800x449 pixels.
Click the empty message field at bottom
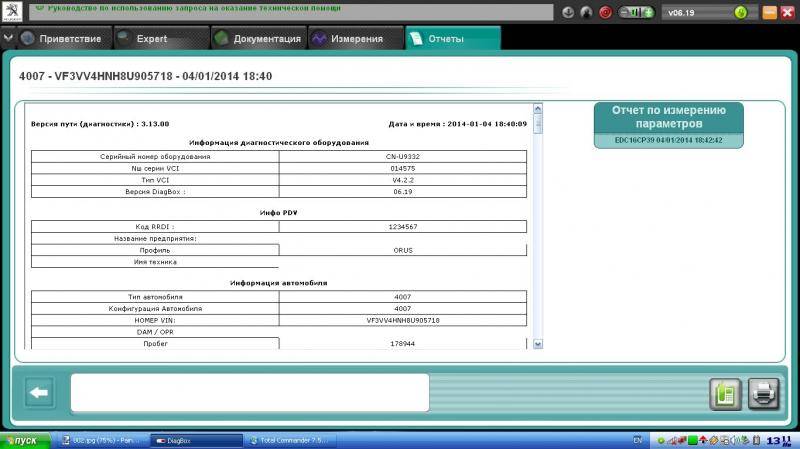click(x=249, y=392)
